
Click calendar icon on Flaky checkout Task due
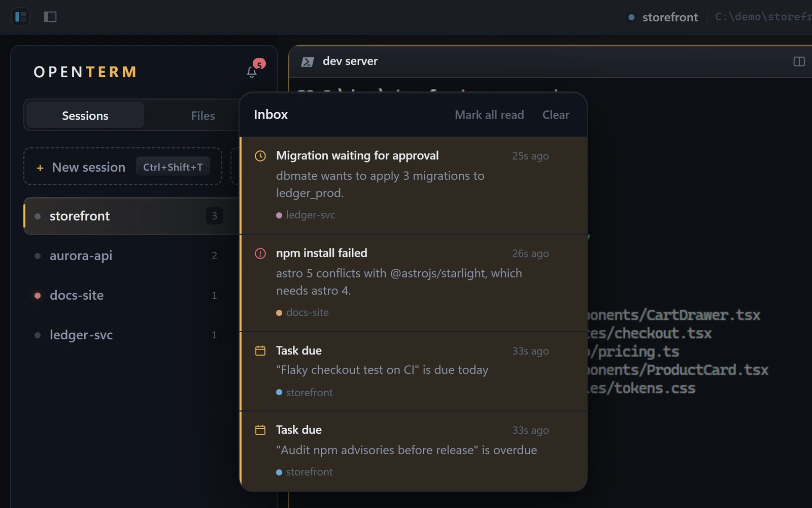click(x=260, y=351)
